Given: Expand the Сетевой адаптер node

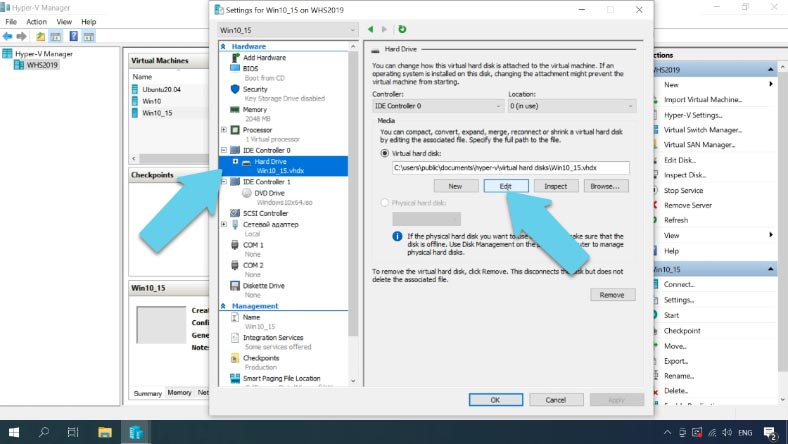Looking at the screenshot, I should [224, 224].
